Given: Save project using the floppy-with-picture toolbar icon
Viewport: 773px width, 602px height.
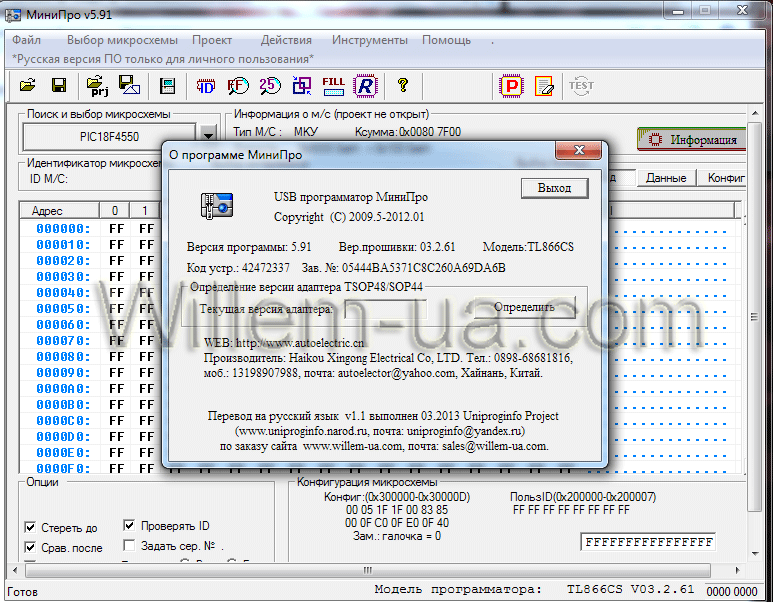Looking at the screenshot, I should (x=129, y=85).
